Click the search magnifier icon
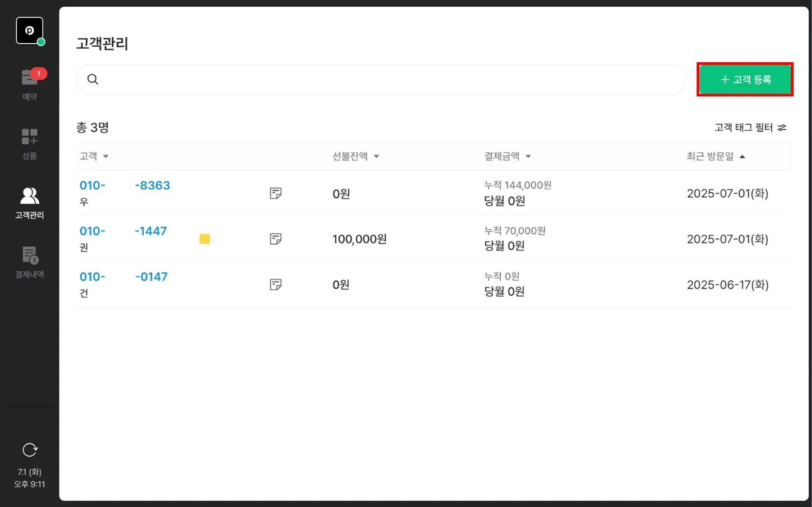This screenshot has height=507, width=812. (x=93, y=79)
